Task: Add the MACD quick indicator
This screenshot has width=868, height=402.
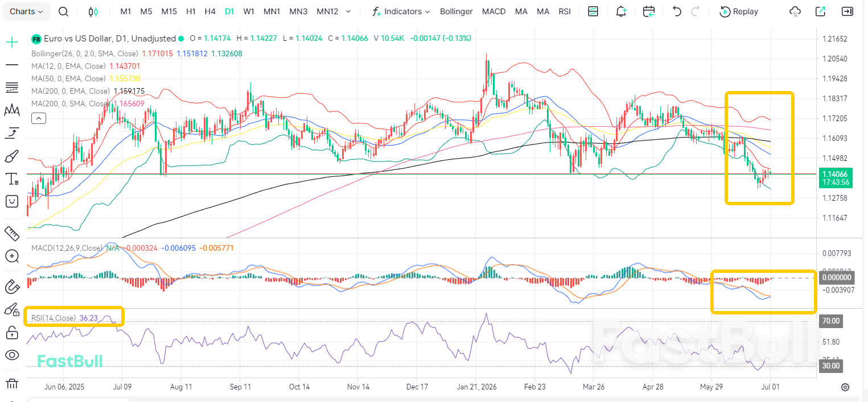Action: pos(493,11)
